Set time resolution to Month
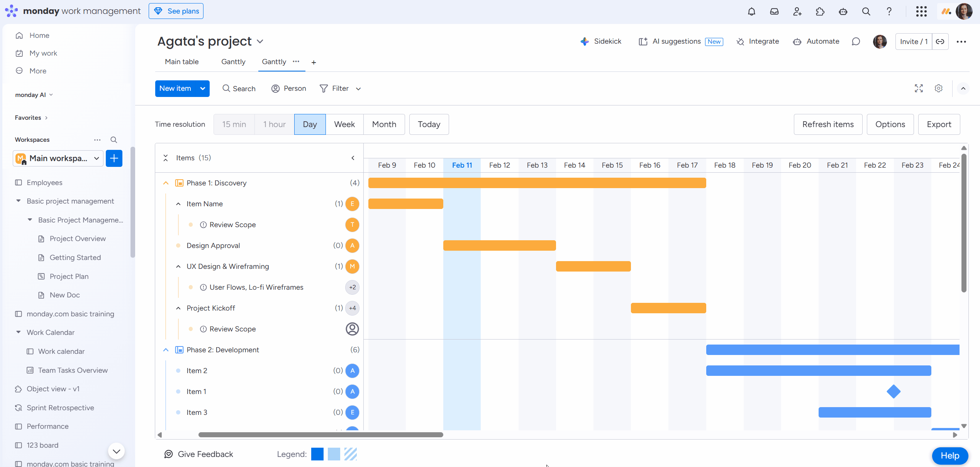The image size is (980, 467). tap(384, 124)
